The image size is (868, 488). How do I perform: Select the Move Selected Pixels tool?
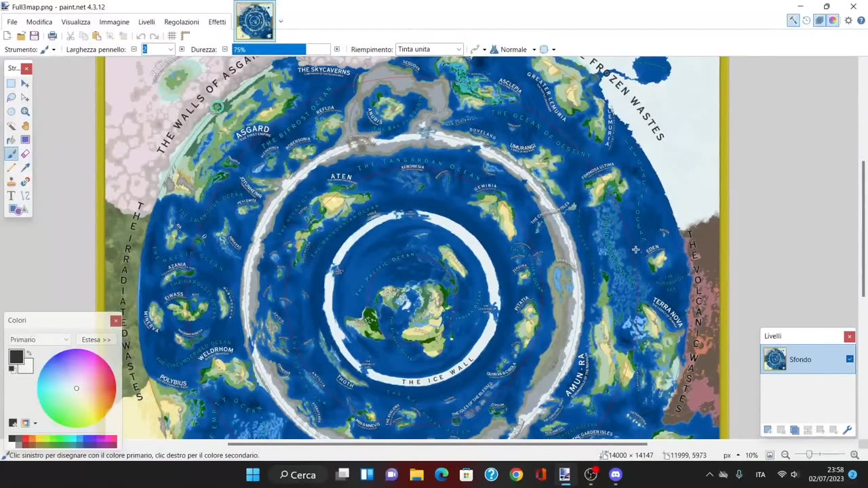tap(25, 83)
